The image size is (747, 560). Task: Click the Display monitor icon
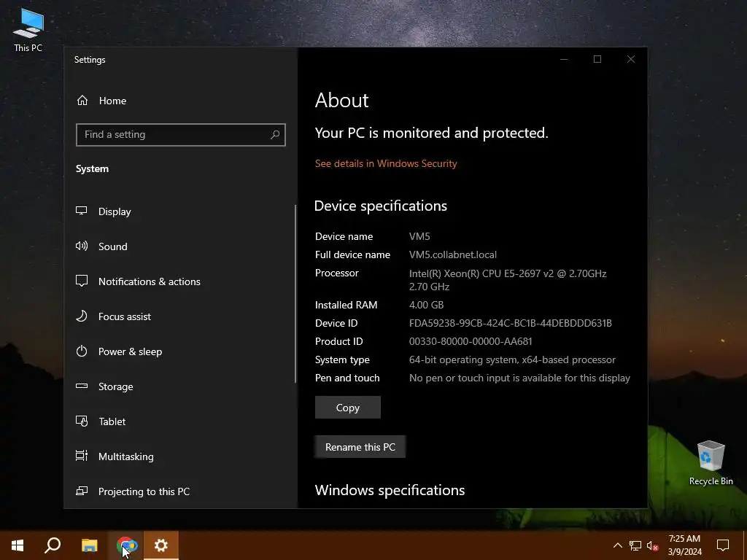82,211
